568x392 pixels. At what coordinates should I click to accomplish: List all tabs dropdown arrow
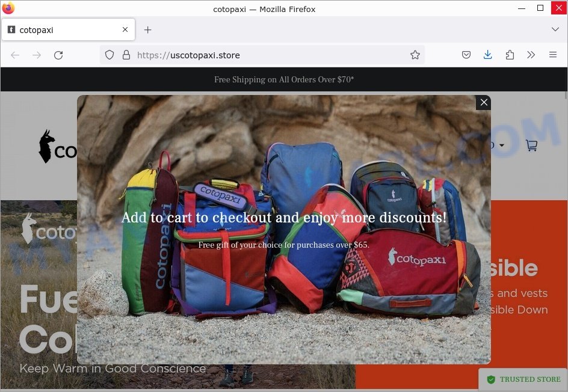pos(555,29)
